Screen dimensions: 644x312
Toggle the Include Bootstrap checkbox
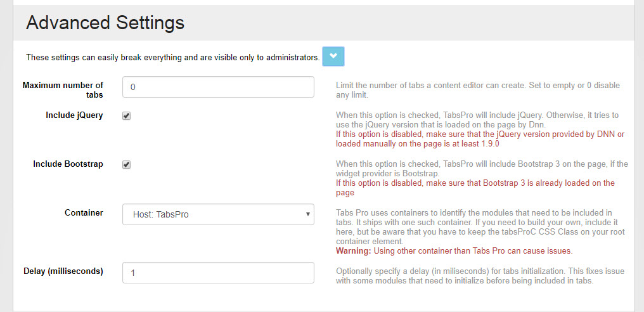click(127, 165)
